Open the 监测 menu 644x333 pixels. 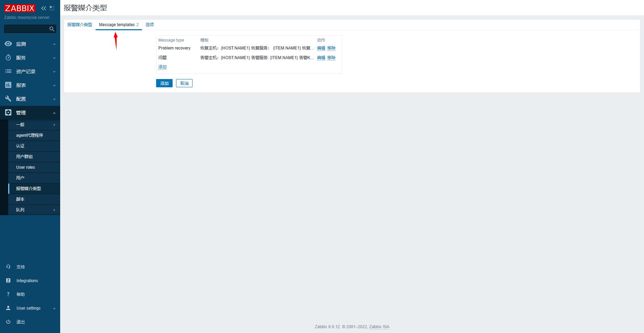pyautogui.click(x=30, y=44)
